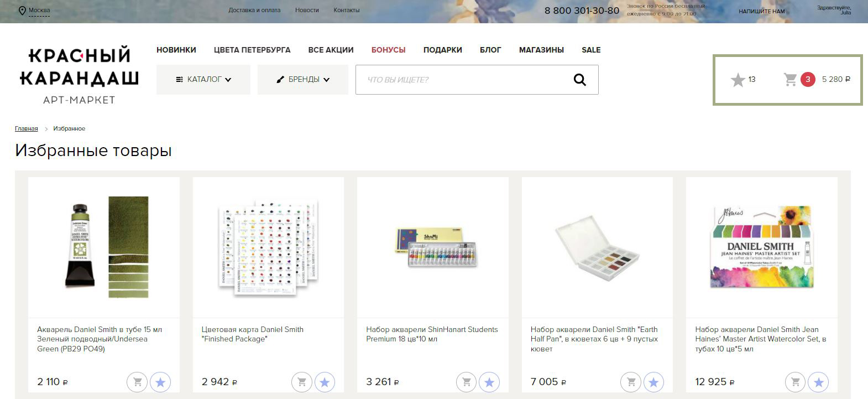The width and height of the screenshot is (868, 399).
Task: Click the search magnifier icon
Action: point(579,80)
